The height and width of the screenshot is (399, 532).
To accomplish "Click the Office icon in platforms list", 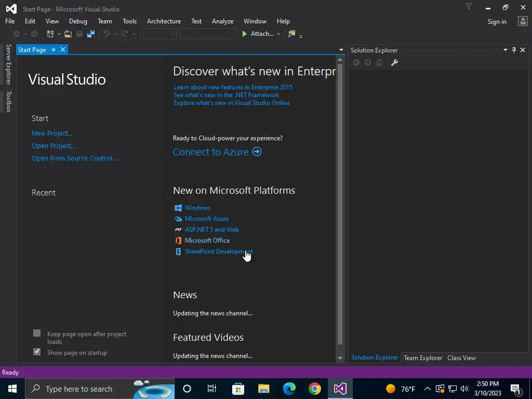I will tap(178, 241).
